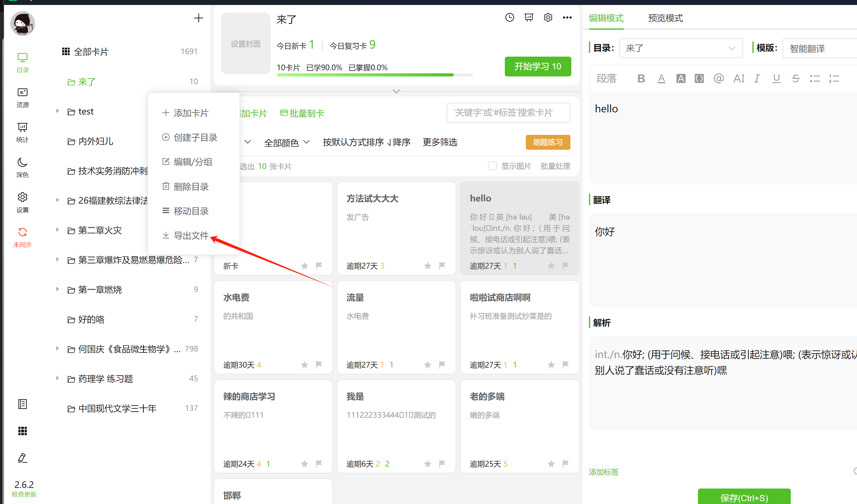Click the 刷题练习 button
857x504 pixels.
click(x=548, y=142)
